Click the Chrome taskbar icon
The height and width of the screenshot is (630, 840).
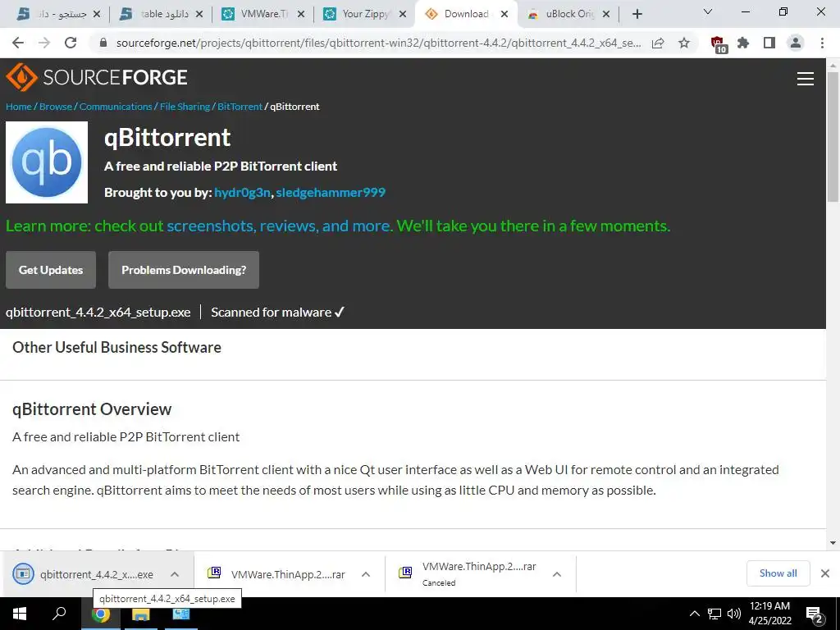coord(101,614)
